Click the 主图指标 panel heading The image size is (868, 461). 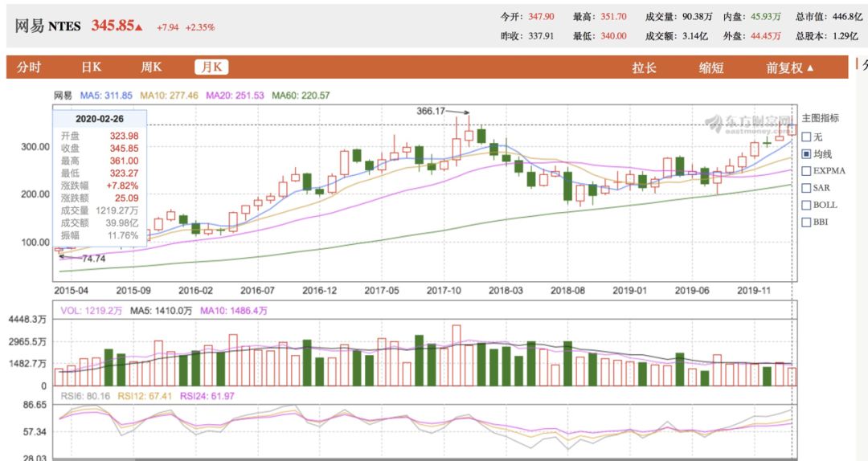[x=821, y=118]
